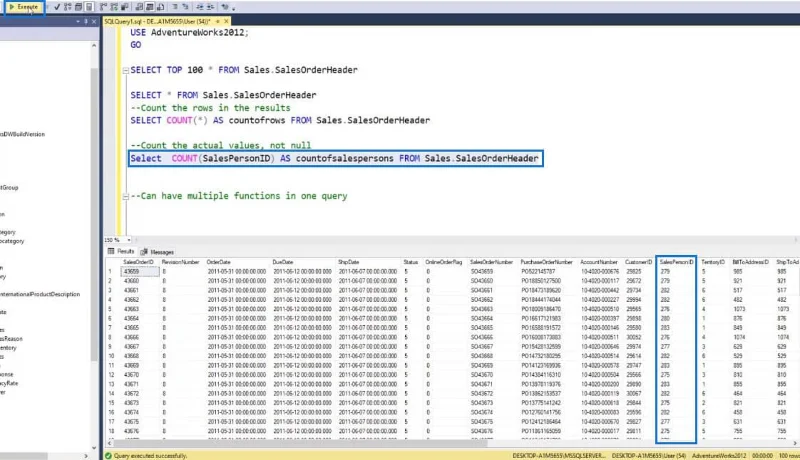Select SalesOrderID cell 43659 in row 1
This screenshot has height=460, width=800.
coord(140,272)
